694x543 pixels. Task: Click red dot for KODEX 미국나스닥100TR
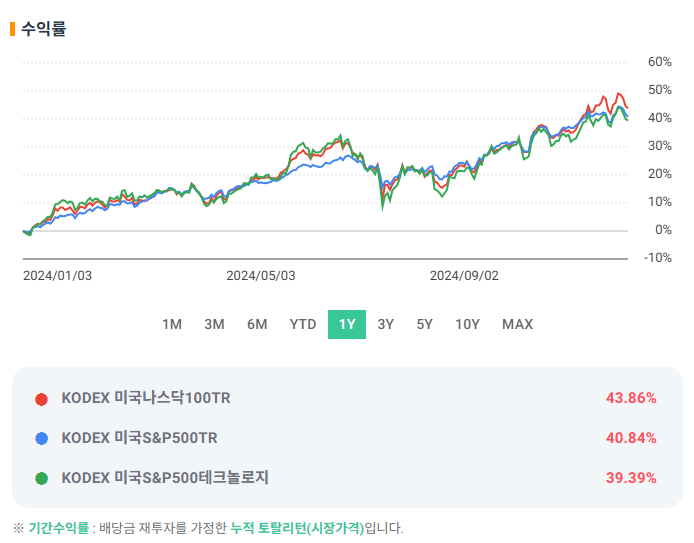[42, 399]
